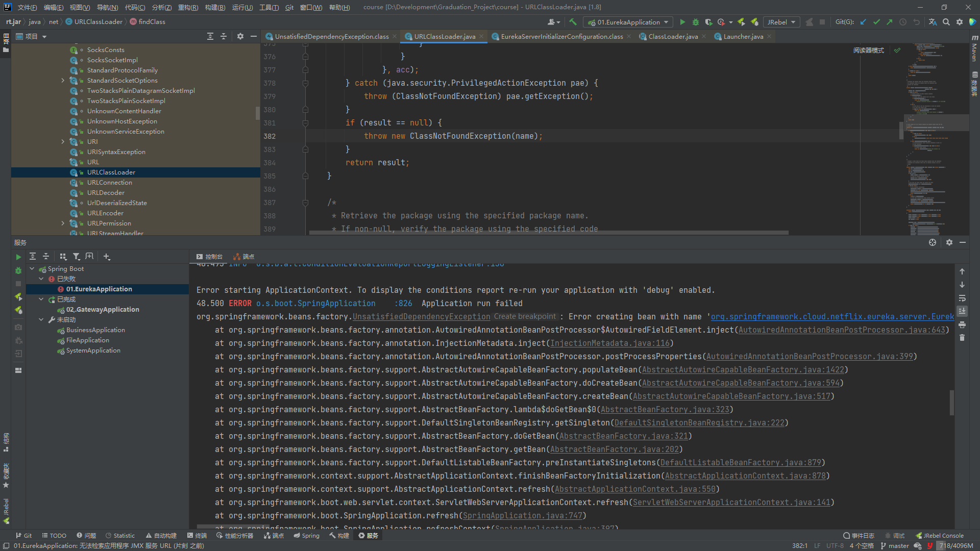The image size is (980, 551).
Task: Open the Git menu in menu bar
Action: point(289,7)
